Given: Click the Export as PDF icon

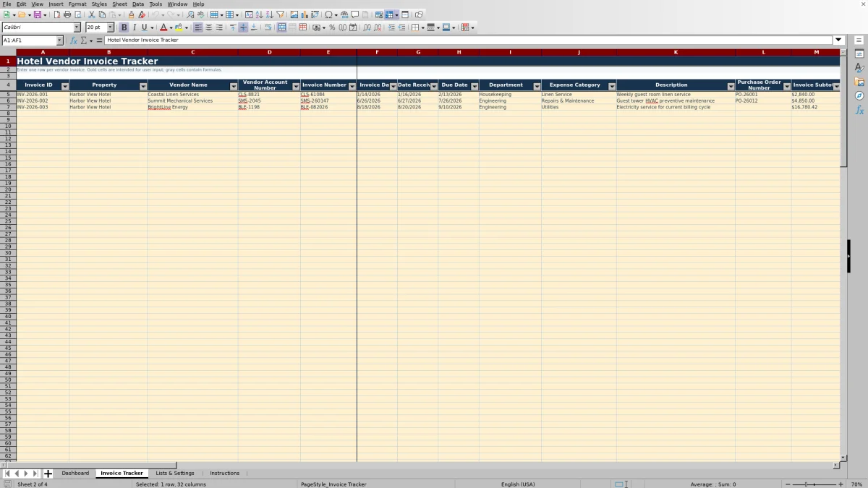Looking at the screenshot, I should tap(56, 14).
